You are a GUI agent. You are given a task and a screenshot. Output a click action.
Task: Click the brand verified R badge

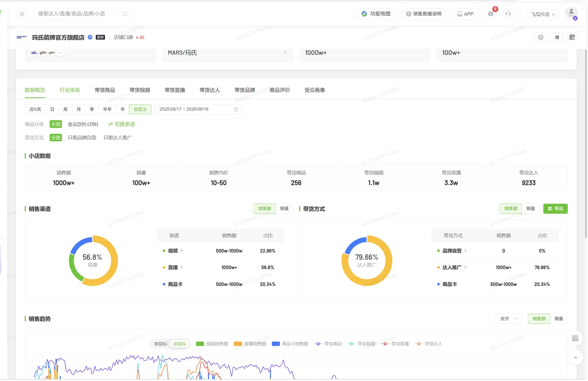tap(90, 37)
